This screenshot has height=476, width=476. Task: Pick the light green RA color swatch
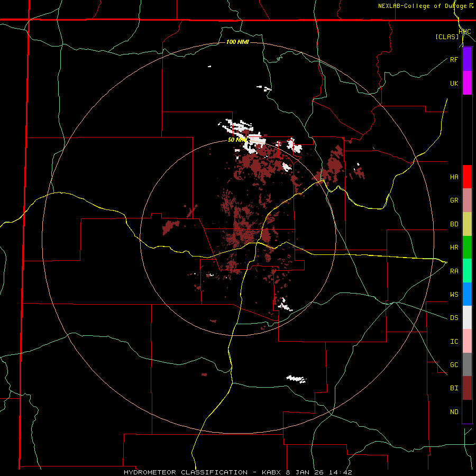click(467, 271)
